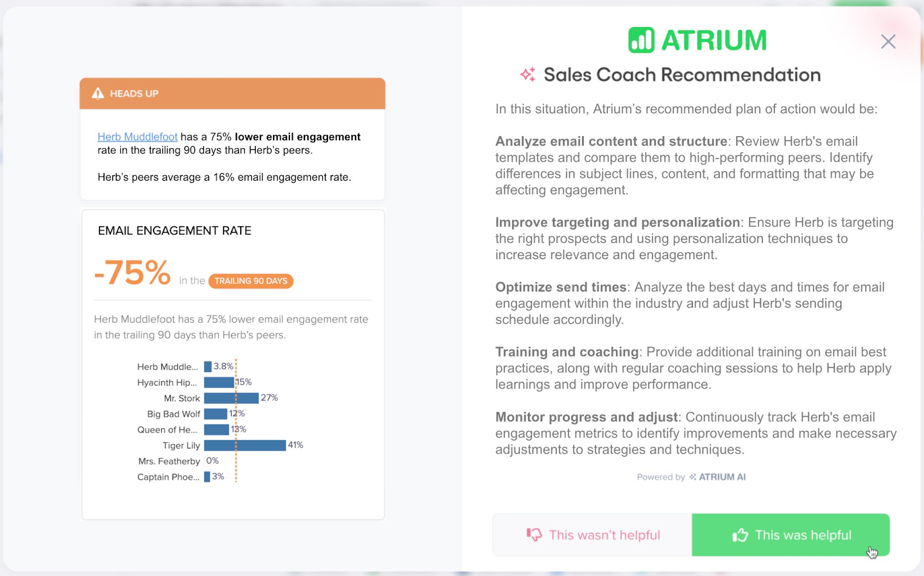Click the 'Optimize send times' heading
924x576 pixels.
tap(561, 287)
